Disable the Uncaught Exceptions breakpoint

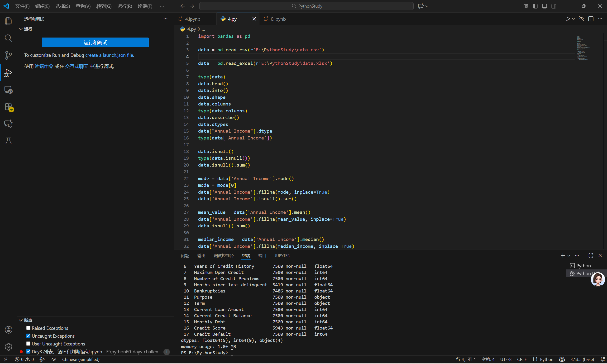pos(28,335)
